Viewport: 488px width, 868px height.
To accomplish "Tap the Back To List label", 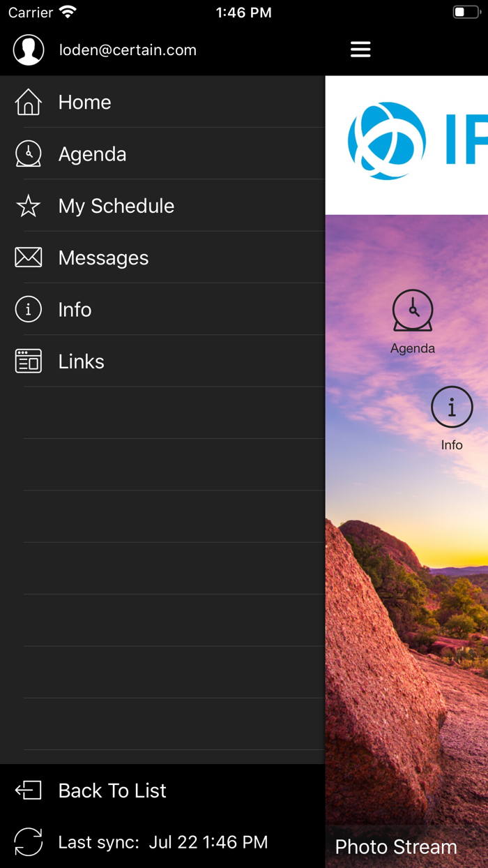I will [112, 791].
